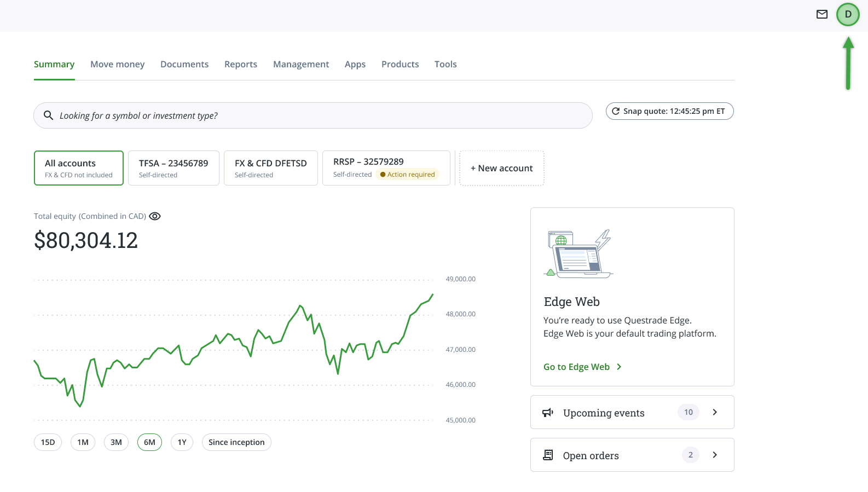Select the 1Y chart timeframe

click(182, 442)
